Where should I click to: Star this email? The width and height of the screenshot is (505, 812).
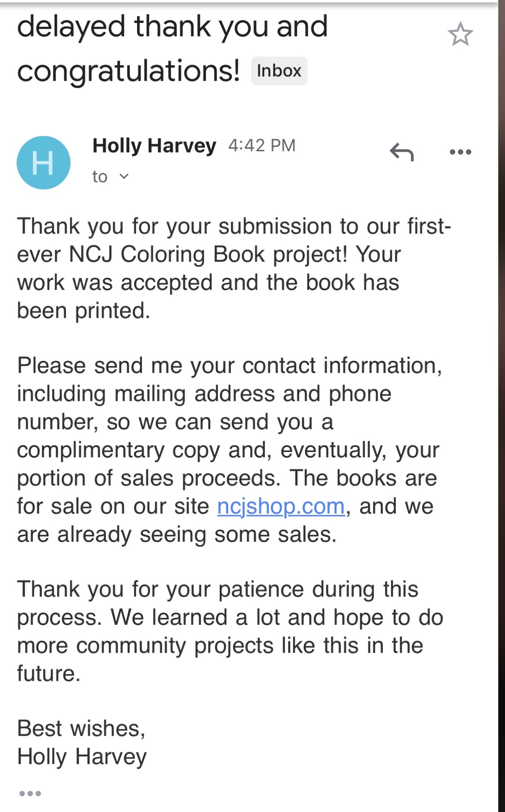460,34
